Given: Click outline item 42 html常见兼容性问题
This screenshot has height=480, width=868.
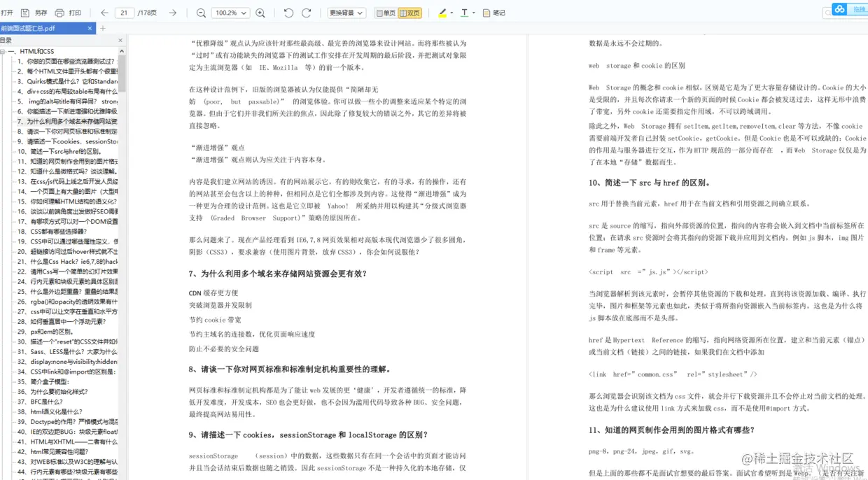Looking at the screenshot, I should (x=53, y=452).
